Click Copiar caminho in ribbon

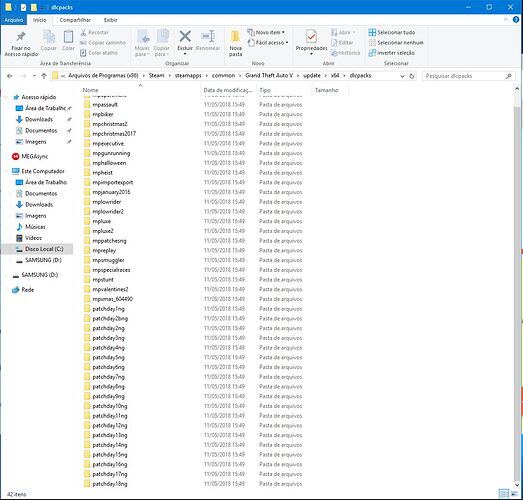click(103, 43)
